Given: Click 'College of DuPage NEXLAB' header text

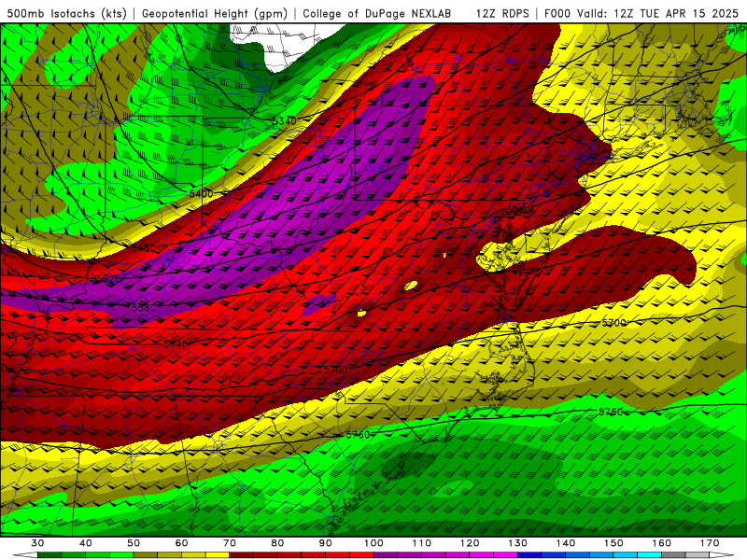Looking at the screenshot, I should [377, 14].
